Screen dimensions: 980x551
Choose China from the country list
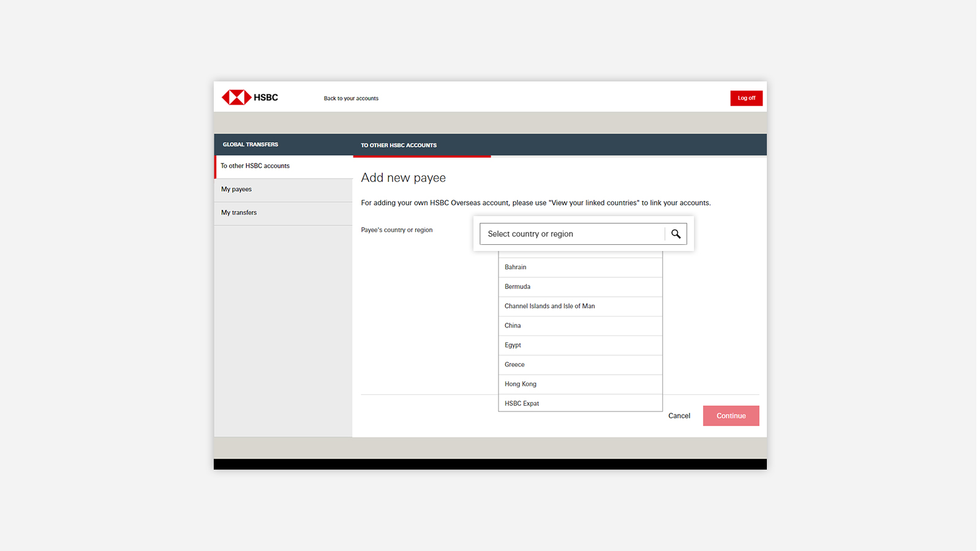pos(581,326)
